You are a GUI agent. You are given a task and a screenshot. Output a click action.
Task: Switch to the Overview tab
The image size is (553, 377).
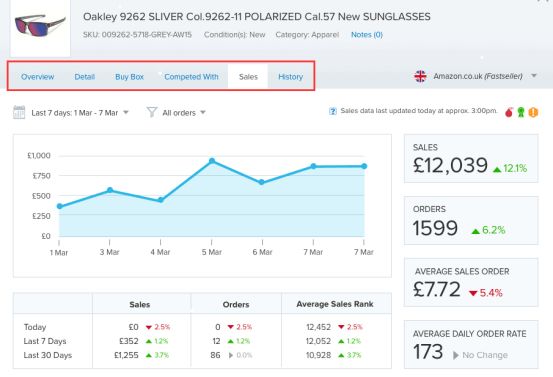37,77
